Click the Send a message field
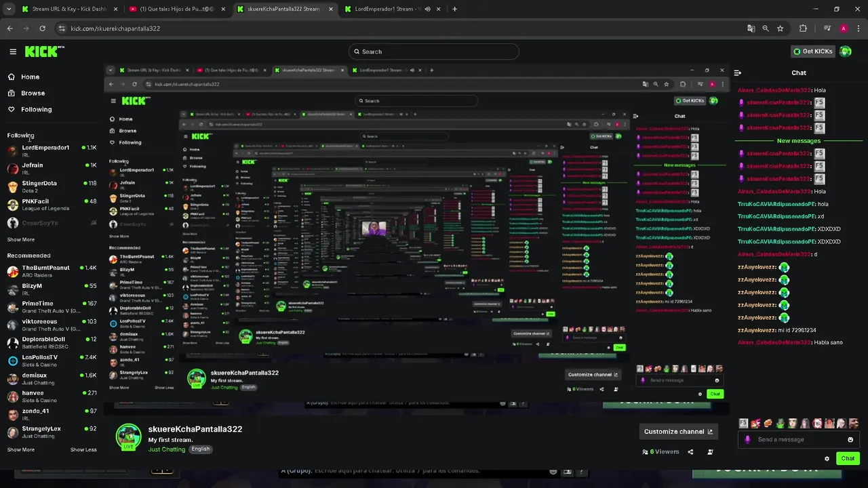The width and height of the screenshot is (868, 488). [x=800, y=440]
